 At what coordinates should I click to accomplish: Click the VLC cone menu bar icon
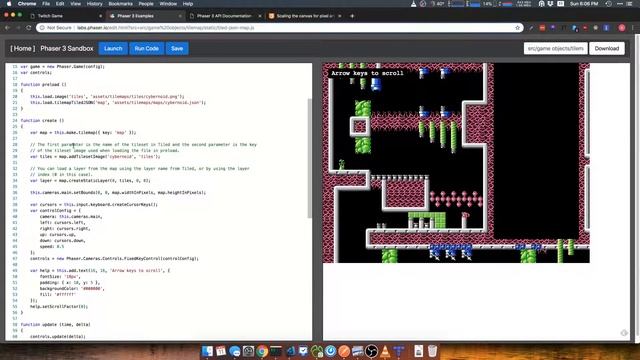(x=413, y=4)
